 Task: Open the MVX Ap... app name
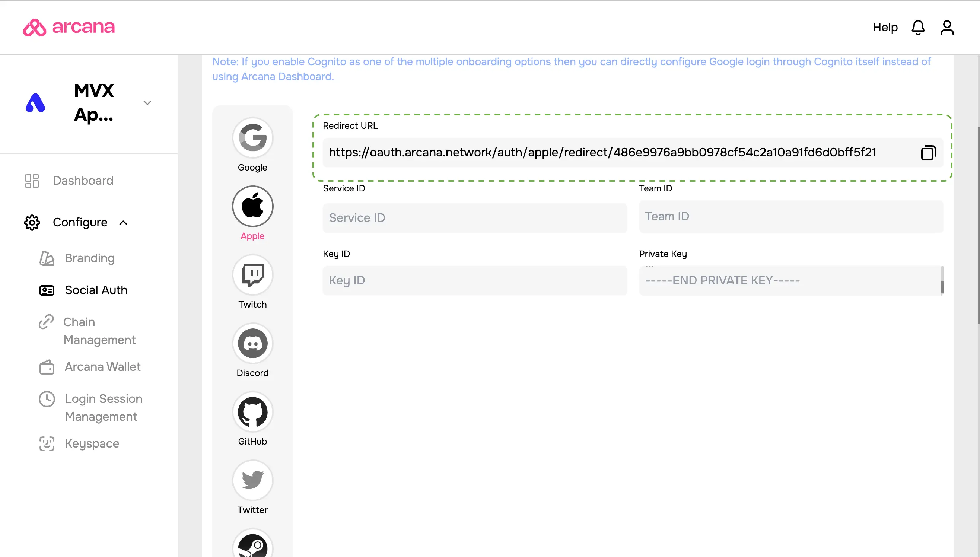(x=94, y=102)
